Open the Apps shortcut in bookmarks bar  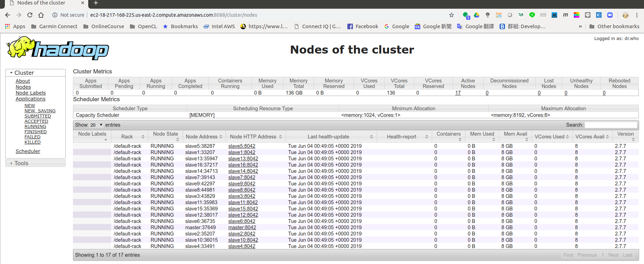click(15, 26)
